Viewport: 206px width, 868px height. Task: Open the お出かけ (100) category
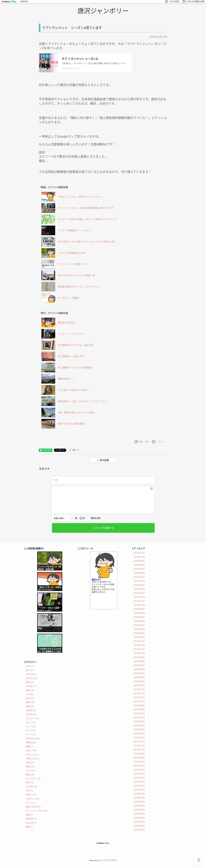pyautogui.click(x=33, y=799)
